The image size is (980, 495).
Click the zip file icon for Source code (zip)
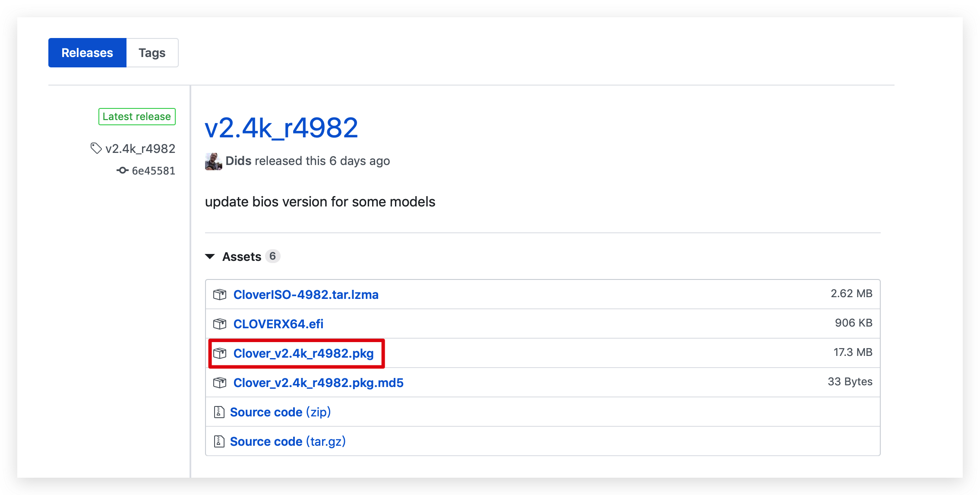coord(219,412)
